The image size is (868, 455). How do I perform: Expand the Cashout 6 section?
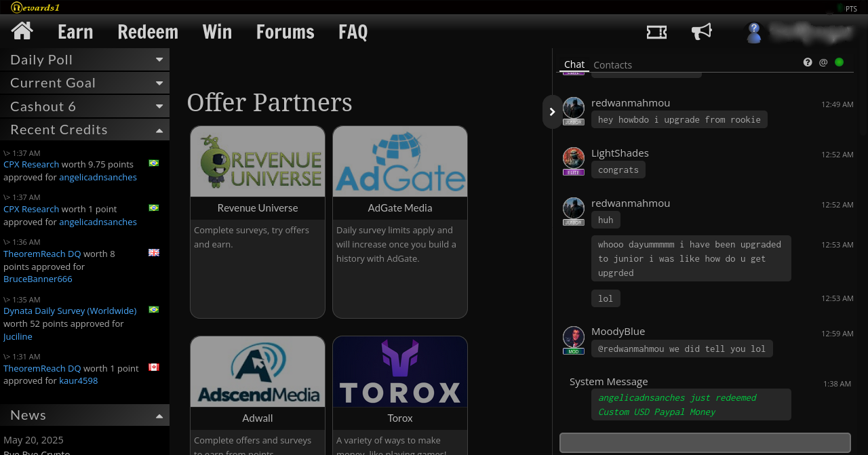tap(85, 106)
